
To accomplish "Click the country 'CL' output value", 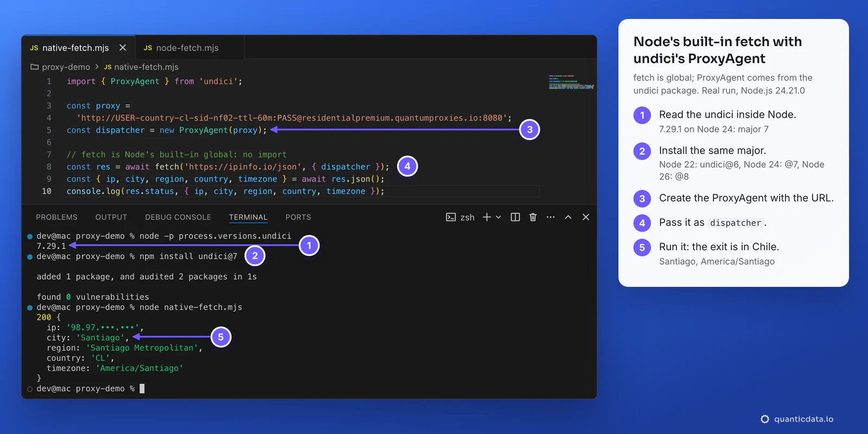I will 100,358.
